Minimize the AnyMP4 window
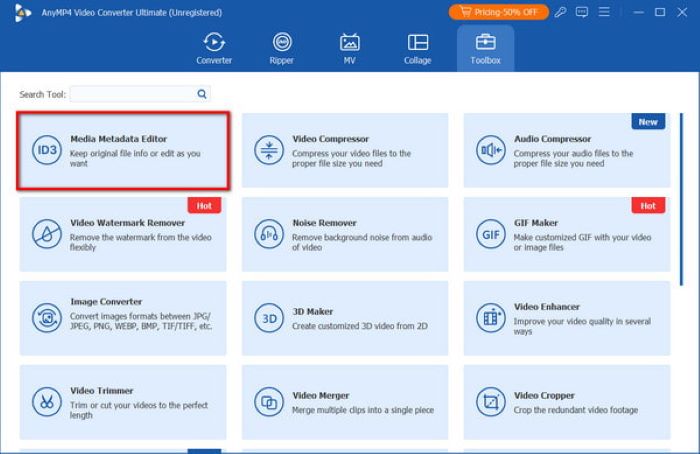Image resolution: width=700 pixels, height=454 pixels. click(638, 12)
